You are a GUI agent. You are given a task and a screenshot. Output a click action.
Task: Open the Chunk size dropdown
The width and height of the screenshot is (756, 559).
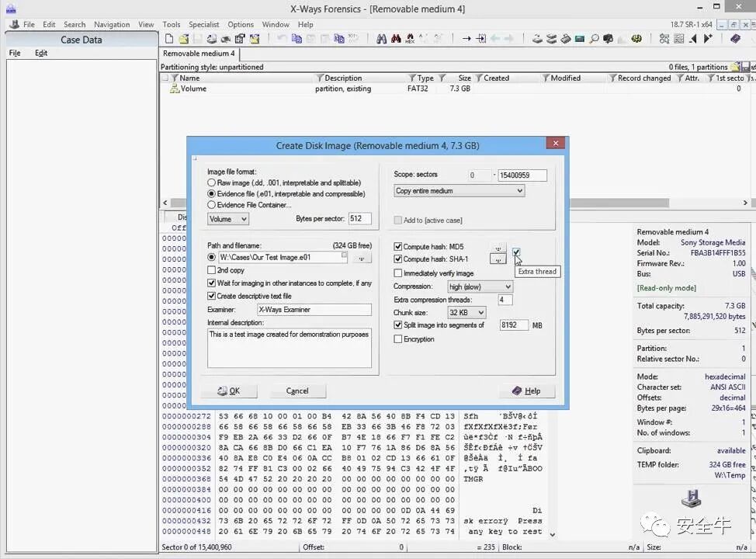pyautogui.click(x=466, y=313)
